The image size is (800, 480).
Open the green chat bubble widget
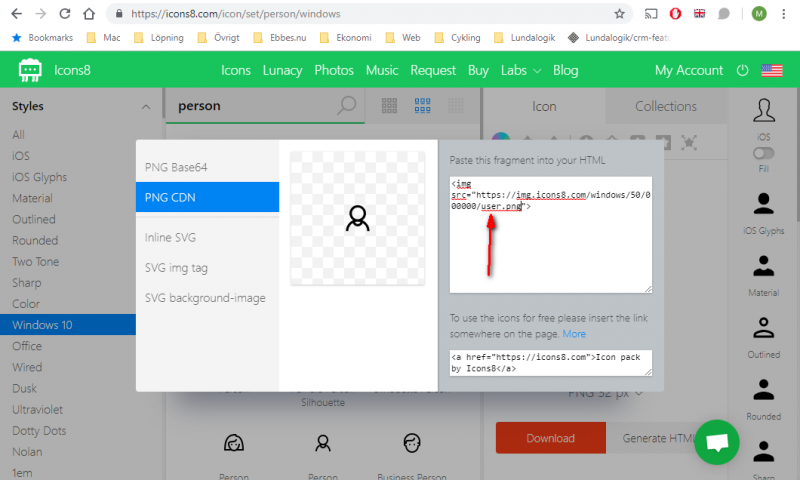[717, 442]
